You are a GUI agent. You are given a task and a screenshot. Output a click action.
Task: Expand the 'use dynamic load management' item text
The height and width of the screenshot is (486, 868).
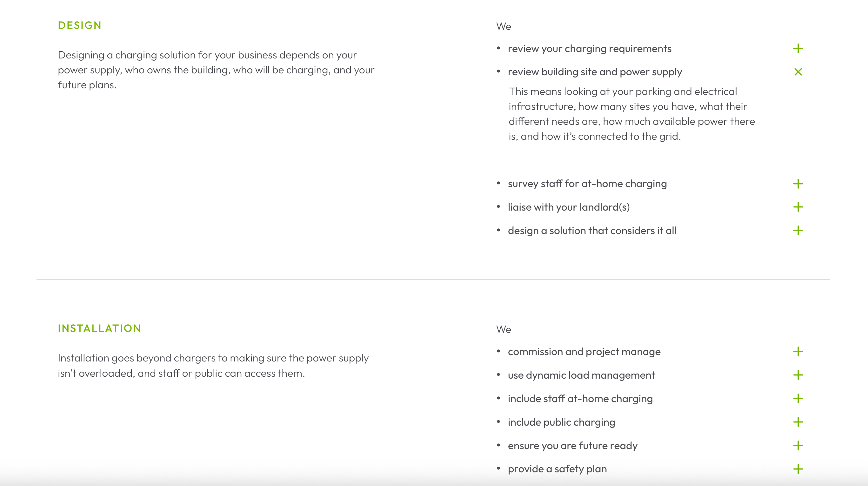tap(581, 375)
